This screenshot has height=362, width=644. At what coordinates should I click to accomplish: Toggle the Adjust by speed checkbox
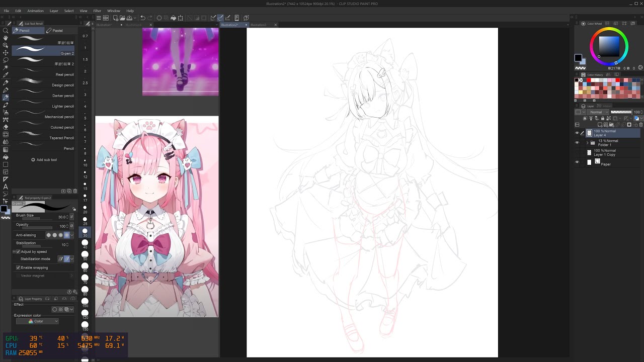click(18, 251)
